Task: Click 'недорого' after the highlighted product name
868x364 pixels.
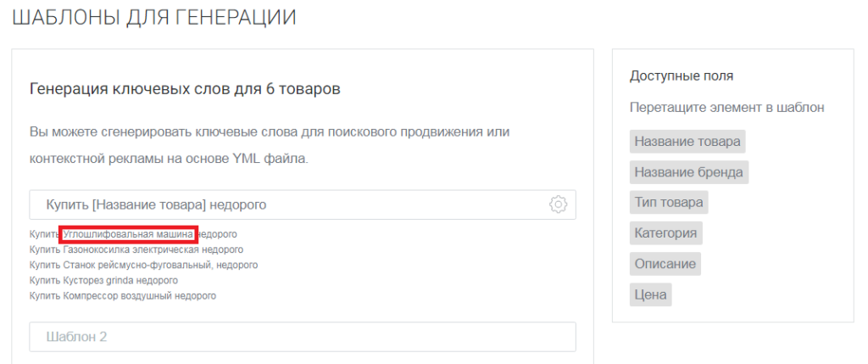Action: pos(218,234)
